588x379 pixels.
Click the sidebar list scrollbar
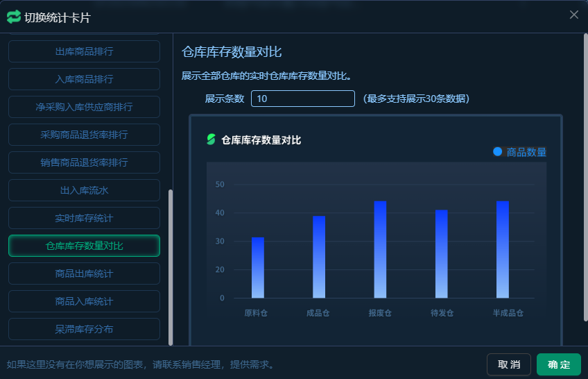click(171, 264)
